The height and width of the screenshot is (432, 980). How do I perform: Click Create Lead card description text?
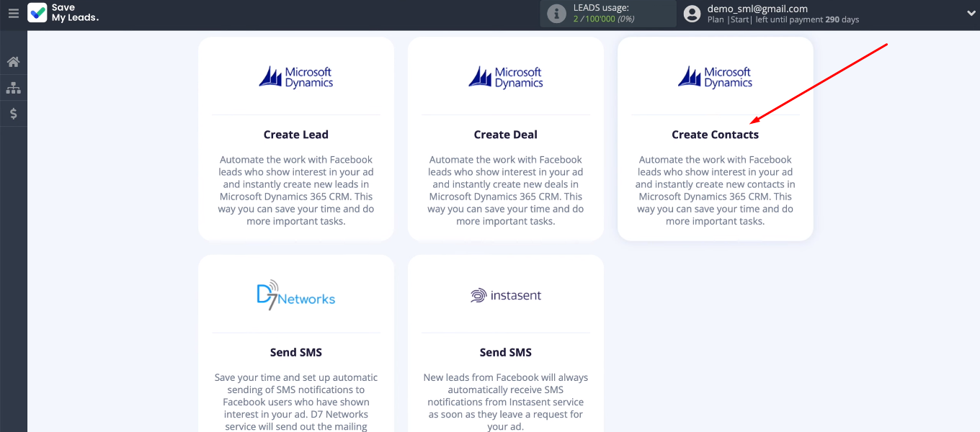(296, 190)
